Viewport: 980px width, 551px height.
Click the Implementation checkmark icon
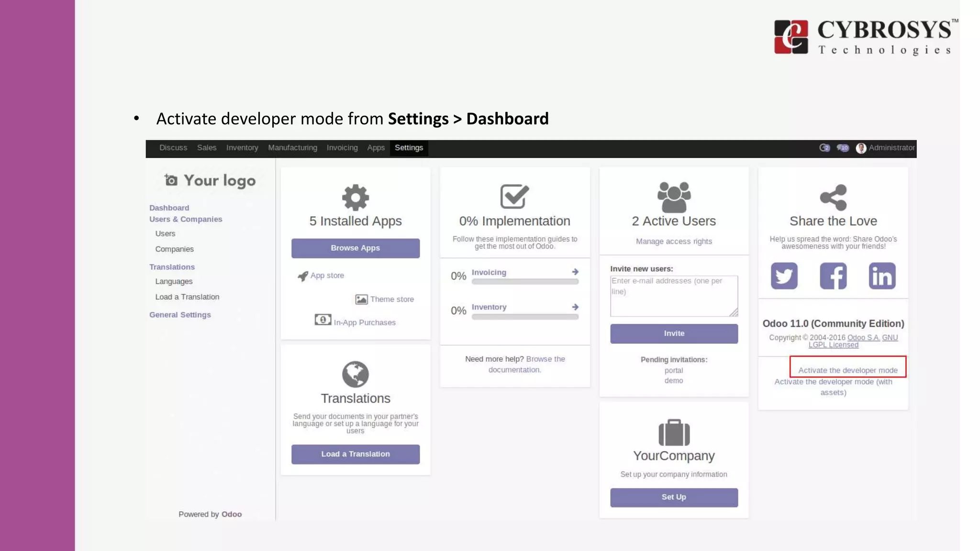pyautogui.click(x=514, y=196)
